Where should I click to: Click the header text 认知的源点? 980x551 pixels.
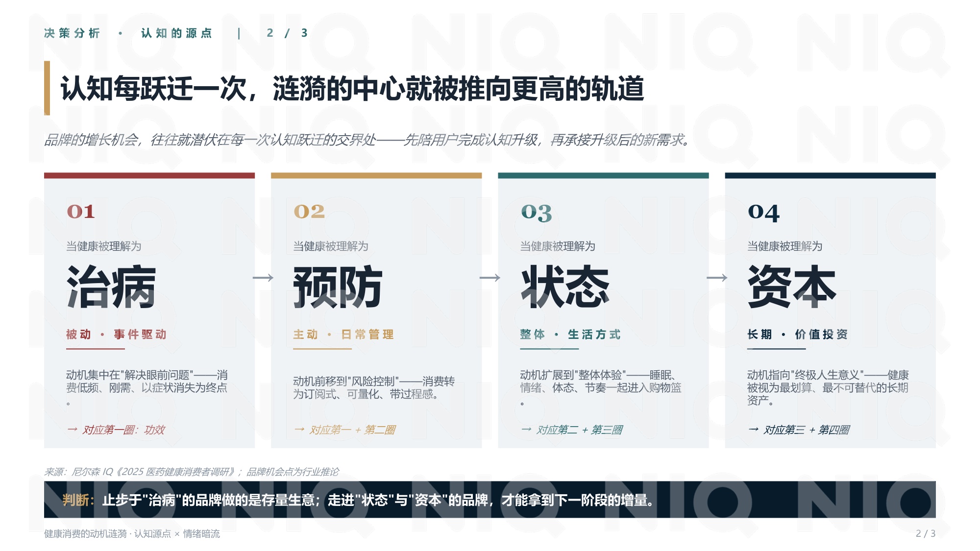tap(176, 33)
